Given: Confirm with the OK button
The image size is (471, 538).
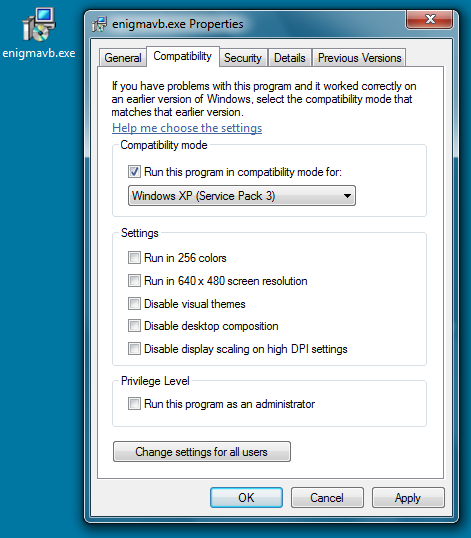Looking at the screenshot, I should [x=246, y=498].
